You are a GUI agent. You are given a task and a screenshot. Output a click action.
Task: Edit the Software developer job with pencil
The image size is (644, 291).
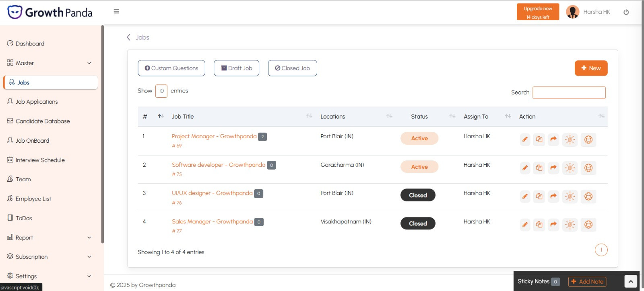tap(525, 168)
